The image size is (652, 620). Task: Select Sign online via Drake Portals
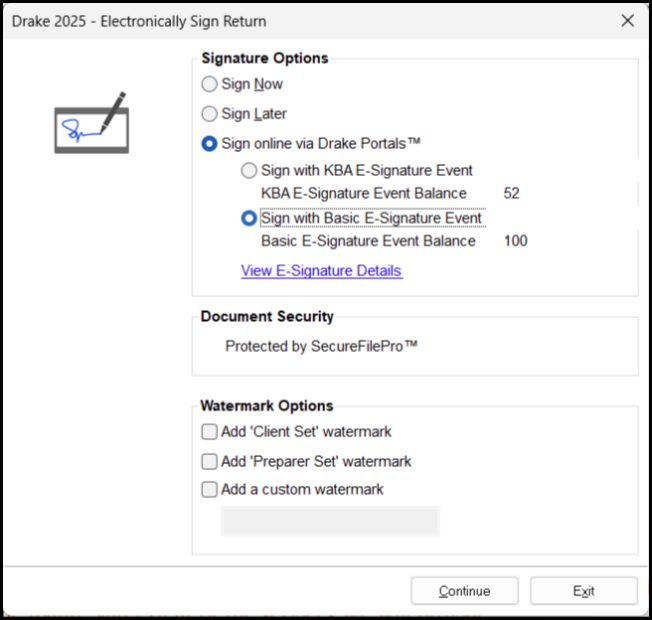pyautogui.click(x=209, y=144)
